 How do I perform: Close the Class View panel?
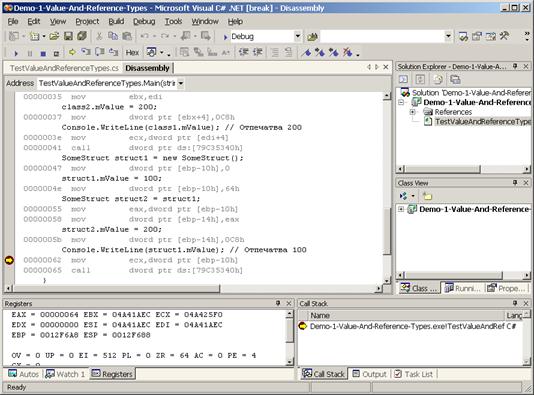pos(526,183)
